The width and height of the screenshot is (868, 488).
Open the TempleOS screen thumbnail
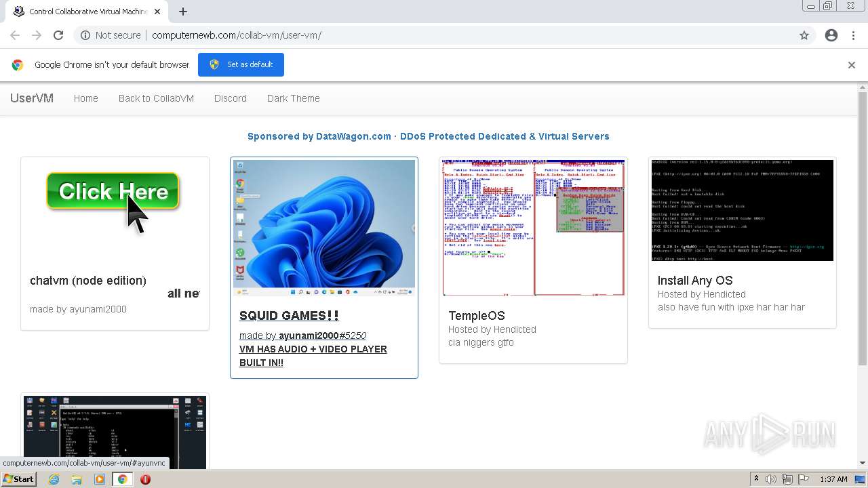[x=533, y=228]
